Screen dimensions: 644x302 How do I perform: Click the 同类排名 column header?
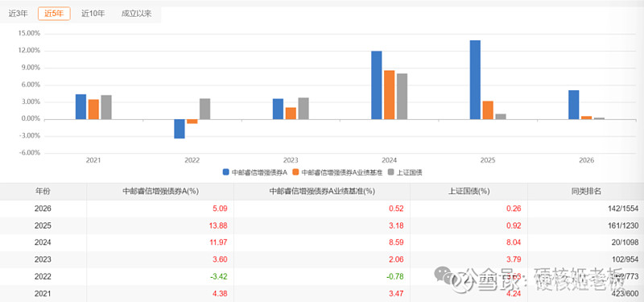click(586, 192)
